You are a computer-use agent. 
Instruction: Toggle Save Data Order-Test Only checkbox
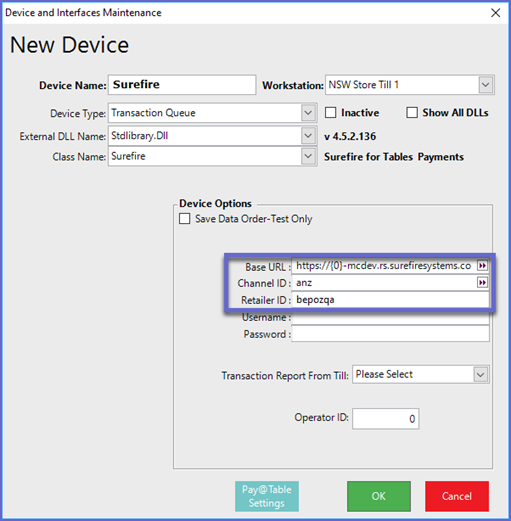[x=185, y=219]
